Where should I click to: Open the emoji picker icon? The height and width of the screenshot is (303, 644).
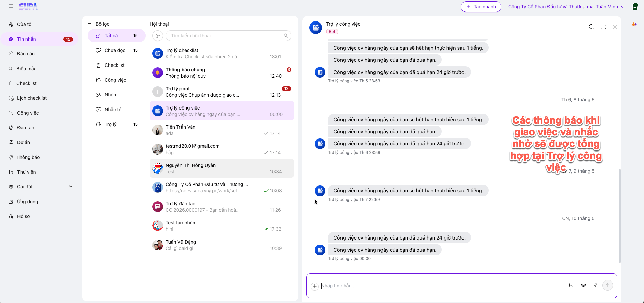(583, 285)
